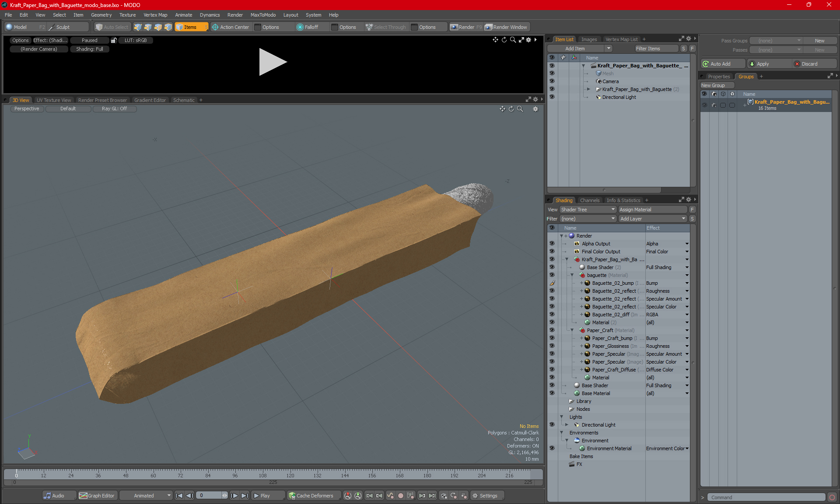Open the Render Window

[506, 27]
